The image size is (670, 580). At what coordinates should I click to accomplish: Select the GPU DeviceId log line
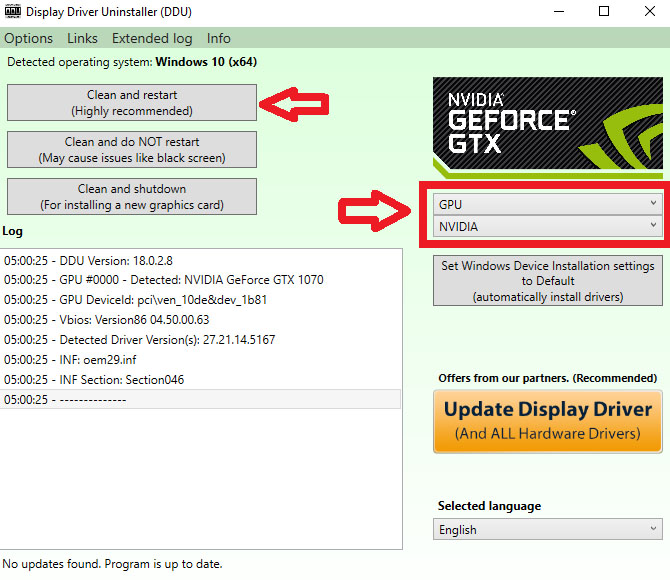[x=200, y=300]
